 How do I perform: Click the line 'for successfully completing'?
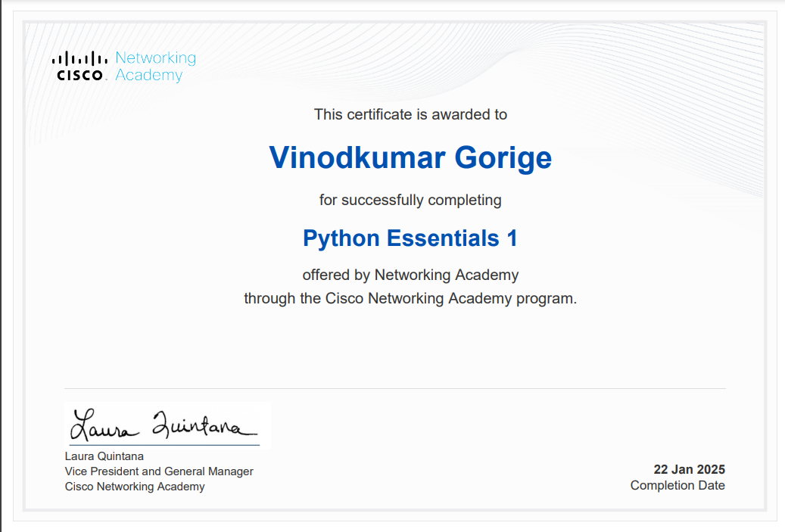pyautogui.click(x=410, y=201)
